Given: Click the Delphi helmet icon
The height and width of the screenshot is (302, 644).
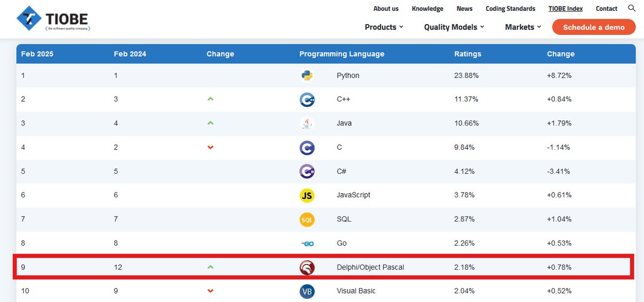Looking at the screenshot, I should coord(307,267).
